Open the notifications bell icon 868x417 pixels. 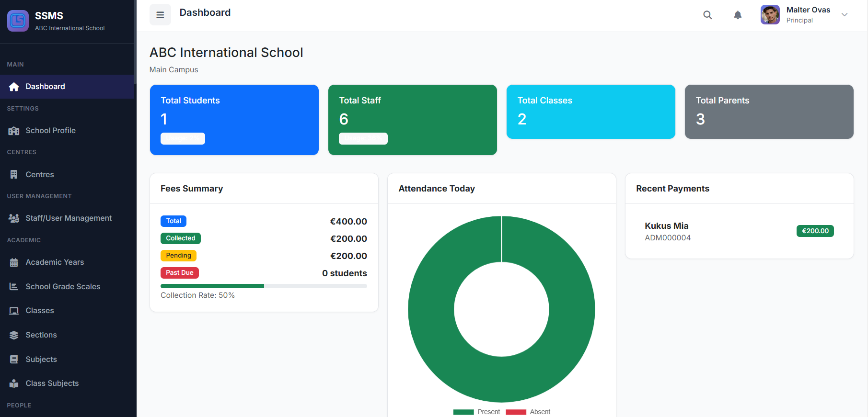pos(738,15)
